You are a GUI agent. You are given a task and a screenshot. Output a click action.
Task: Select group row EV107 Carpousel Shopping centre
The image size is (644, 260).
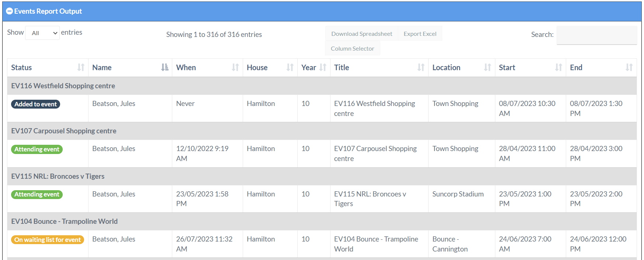[322, 131]
